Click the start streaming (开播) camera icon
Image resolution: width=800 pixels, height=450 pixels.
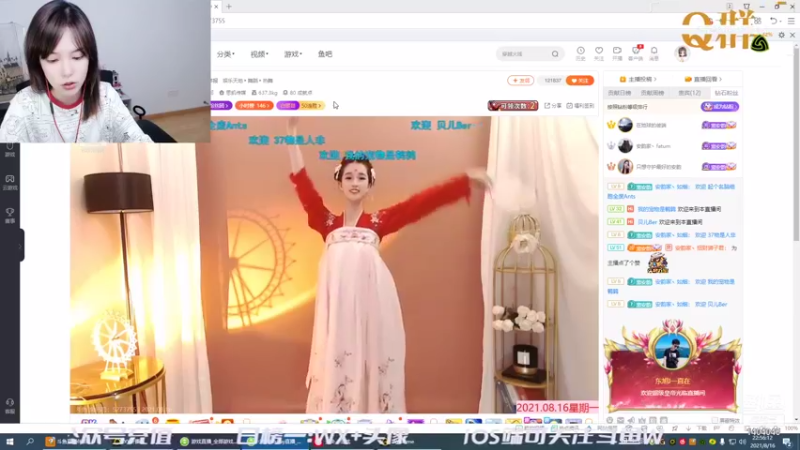tap(617, 51)
